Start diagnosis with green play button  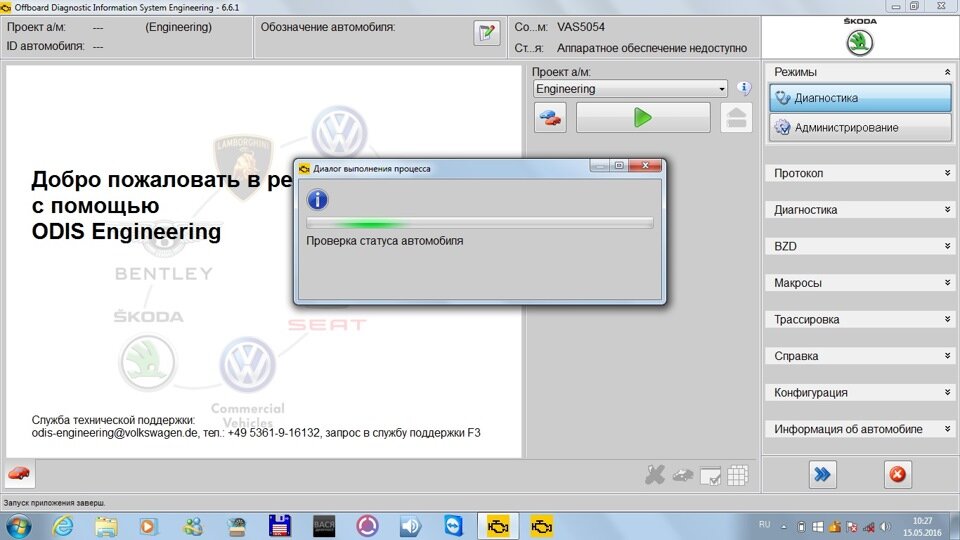tap(643, 118)
